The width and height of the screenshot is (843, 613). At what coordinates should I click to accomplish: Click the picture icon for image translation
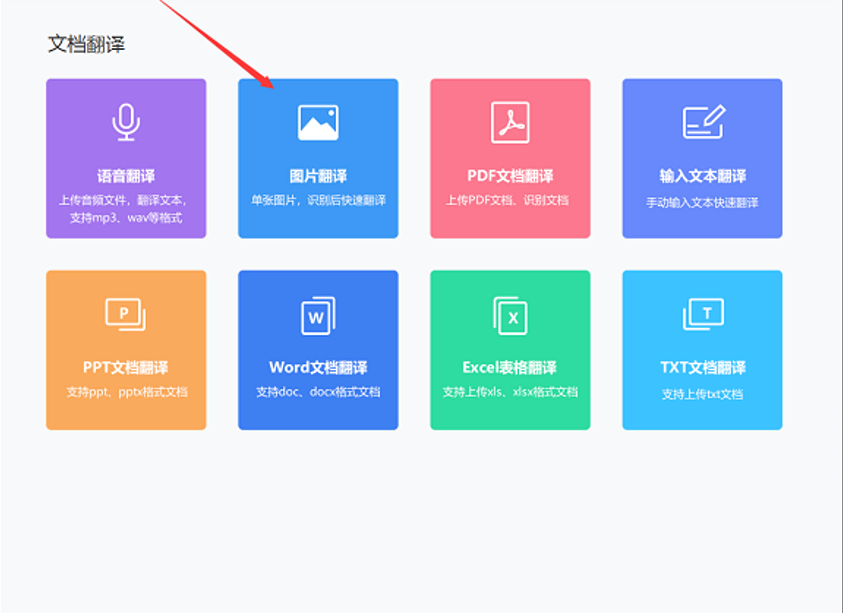click(x=318, y=122)
